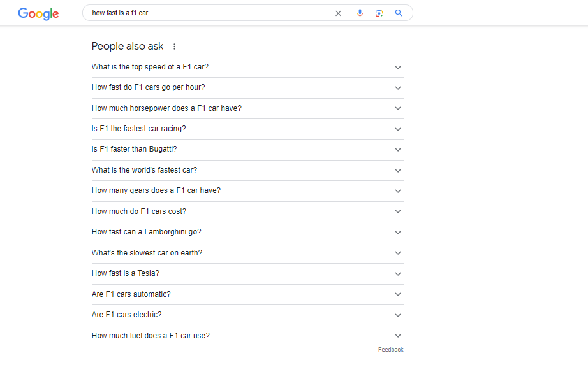Open 'How much fuel does a F1 car use?'
This screenshot has width=588, height=372.
[x=151, y=336]
